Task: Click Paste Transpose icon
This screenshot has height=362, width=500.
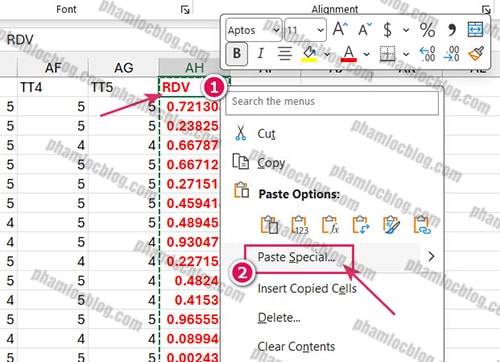Action: click(361, 225)
